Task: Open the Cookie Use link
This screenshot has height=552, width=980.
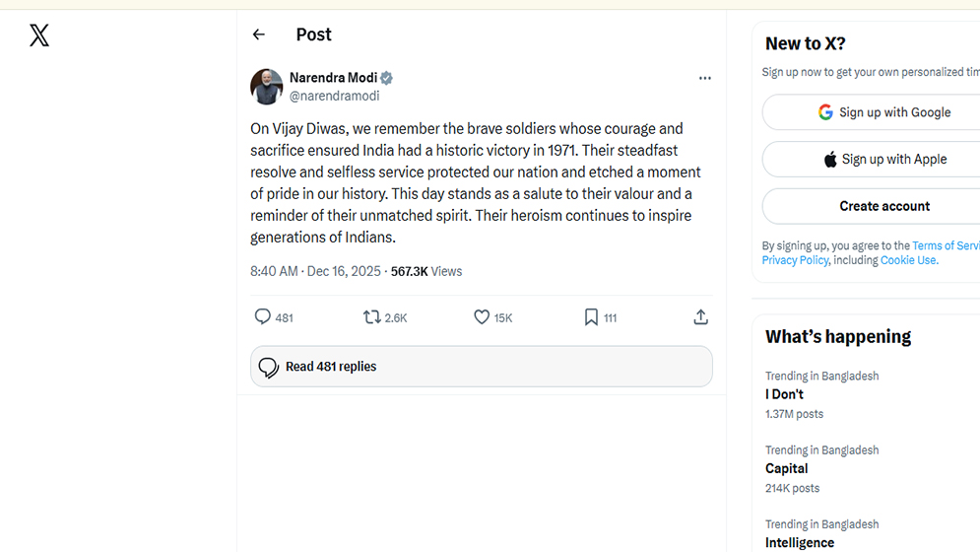Action: [x=908, y=260]
